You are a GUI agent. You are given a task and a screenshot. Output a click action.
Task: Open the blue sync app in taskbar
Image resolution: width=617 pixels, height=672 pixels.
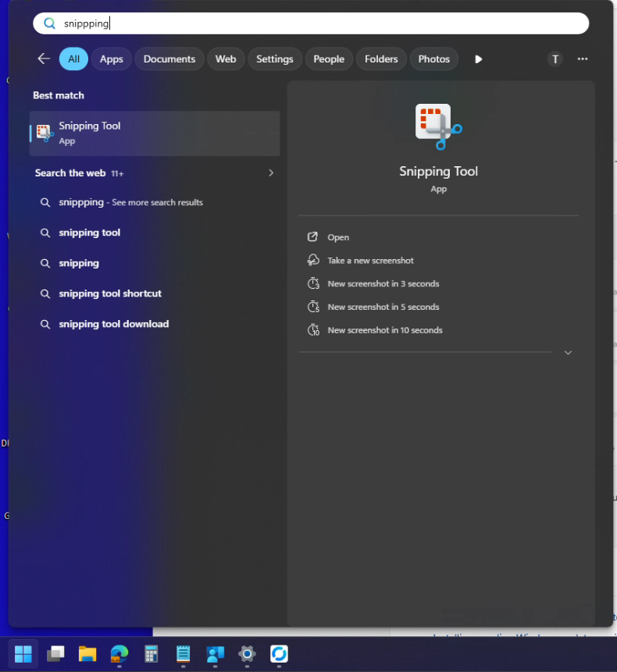click(279, 653)
